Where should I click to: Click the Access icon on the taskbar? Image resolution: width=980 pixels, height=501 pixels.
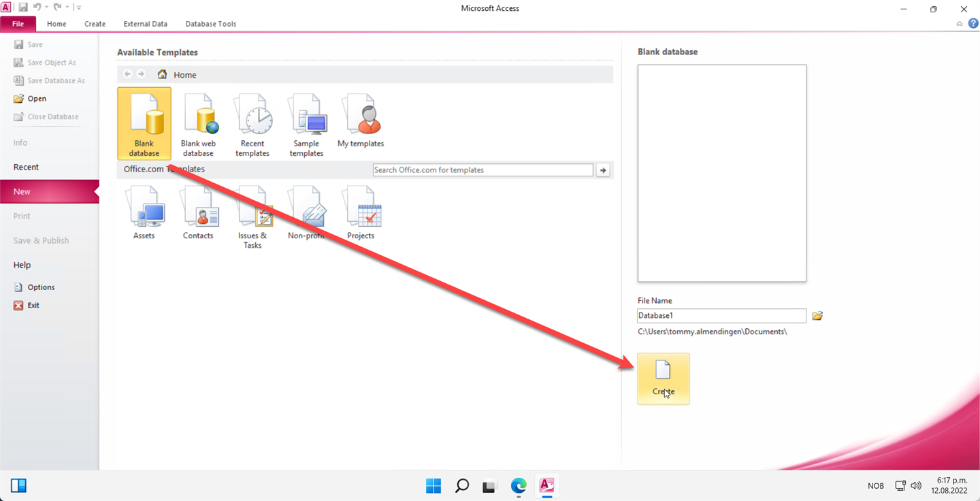click(546, 485)
